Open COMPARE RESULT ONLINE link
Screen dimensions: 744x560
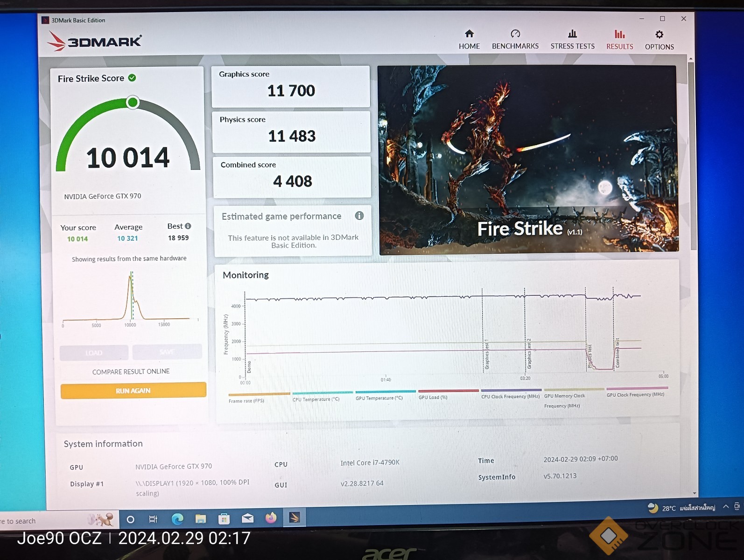click(x=131, y=371)
